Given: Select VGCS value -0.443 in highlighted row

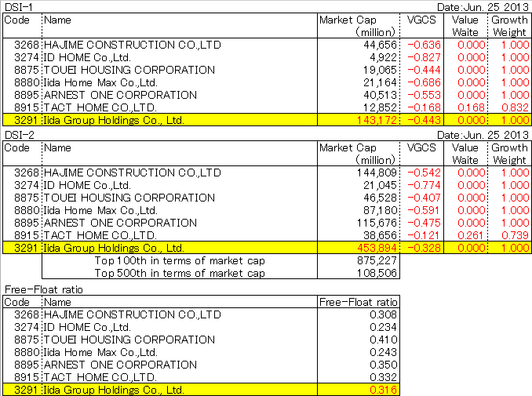Looking at the screenshot, I should pos(424,120).
